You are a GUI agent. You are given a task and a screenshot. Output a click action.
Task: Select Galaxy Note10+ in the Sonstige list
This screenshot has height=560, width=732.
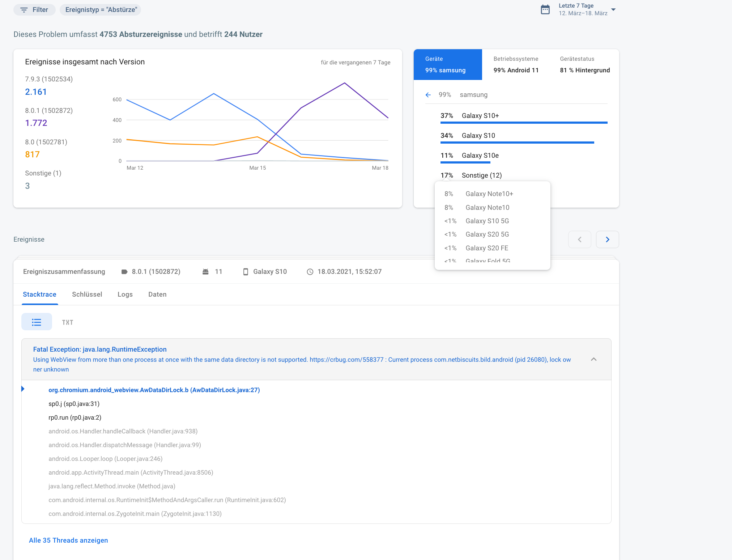coord(489,194)
